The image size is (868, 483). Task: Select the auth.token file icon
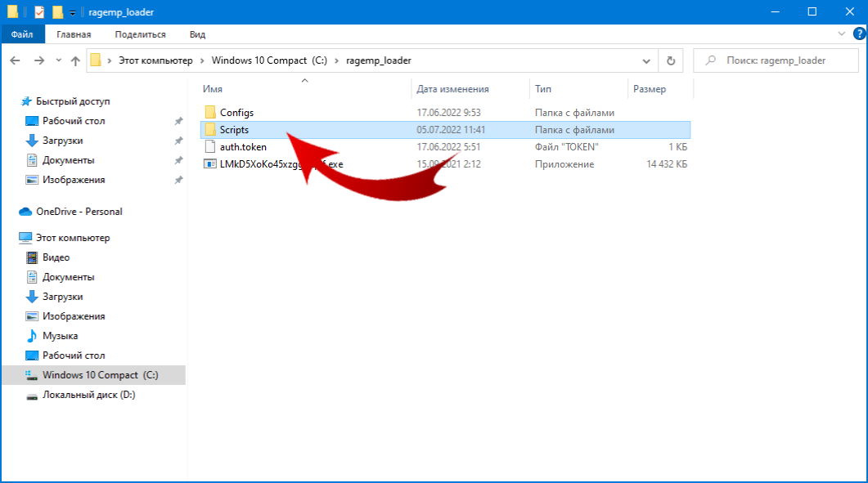[209, 146]
